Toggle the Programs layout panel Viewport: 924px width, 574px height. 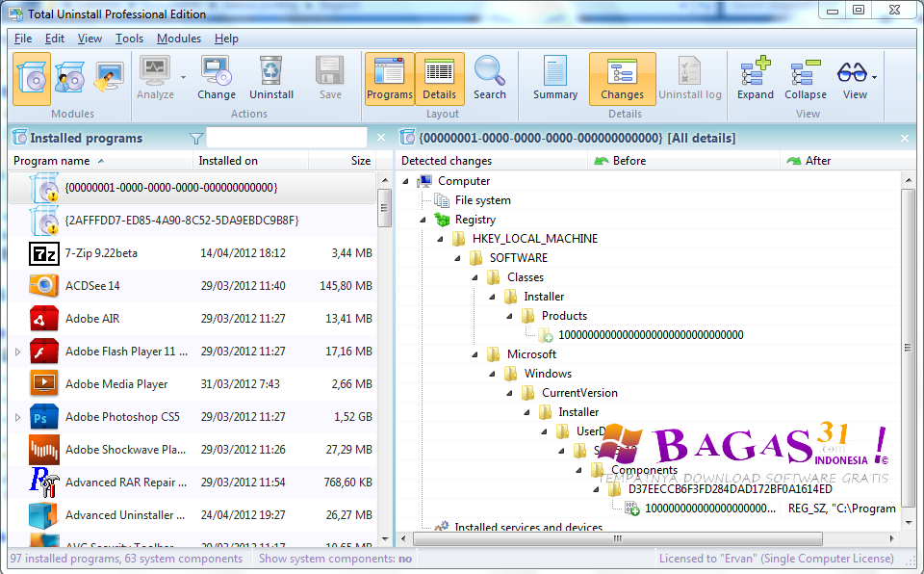point(390,78)
